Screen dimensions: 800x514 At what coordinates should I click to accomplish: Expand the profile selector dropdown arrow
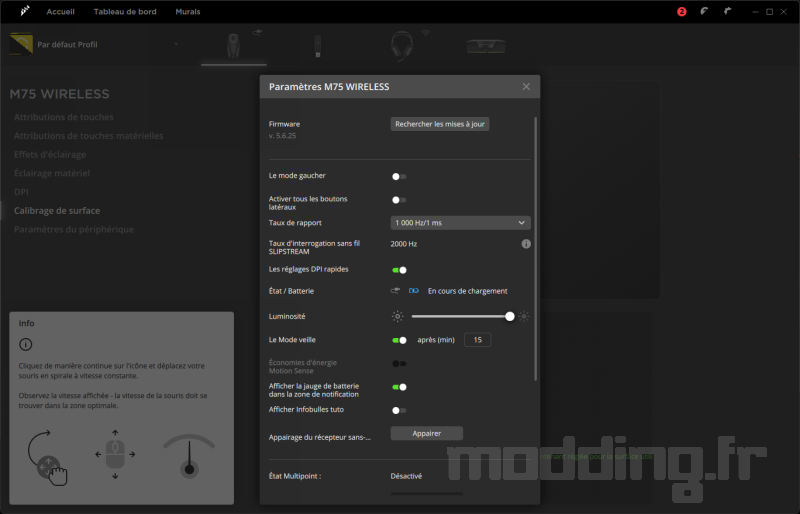pos(176,44)
